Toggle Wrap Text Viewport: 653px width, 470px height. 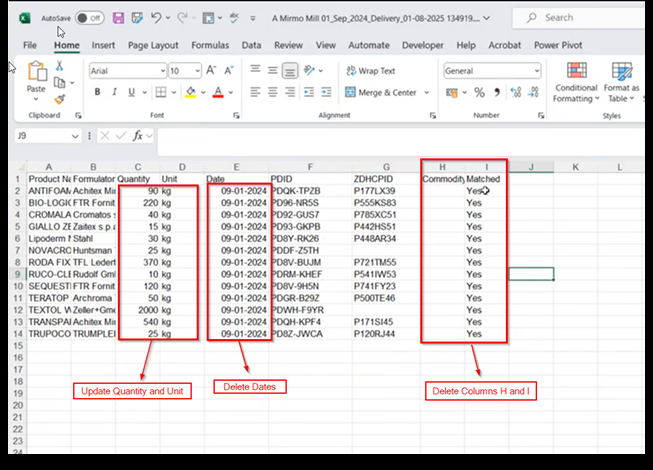pos(370,71)
